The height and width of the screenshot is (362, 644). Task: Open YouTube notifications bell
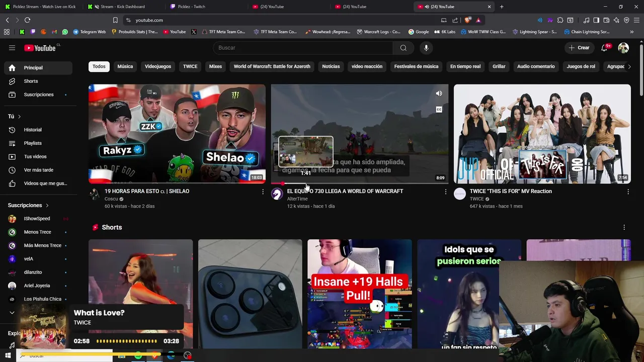[605, 48]
